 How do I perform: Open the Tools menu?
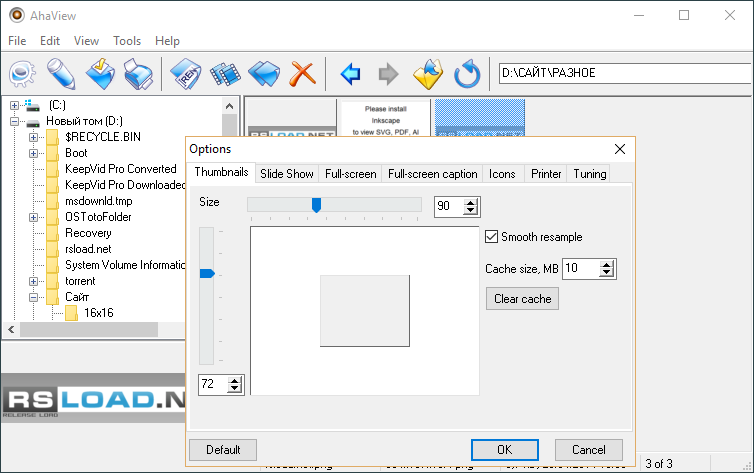(x=127, y=41)
